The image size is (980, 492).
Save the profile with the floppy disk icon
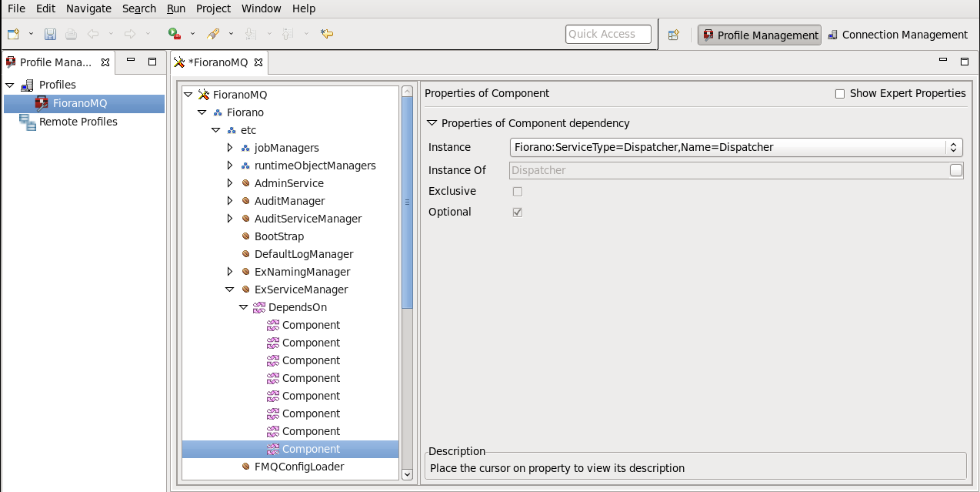click(x=50, y=34)
